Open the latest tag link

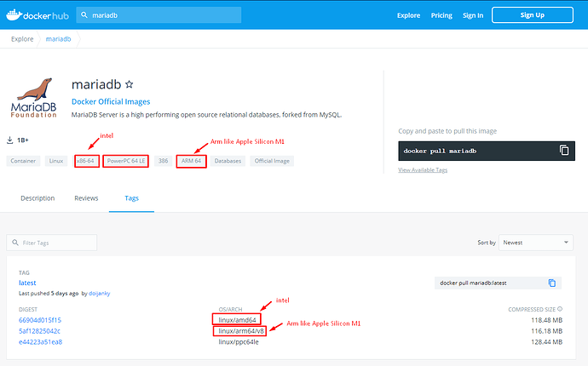click(27, 283)
